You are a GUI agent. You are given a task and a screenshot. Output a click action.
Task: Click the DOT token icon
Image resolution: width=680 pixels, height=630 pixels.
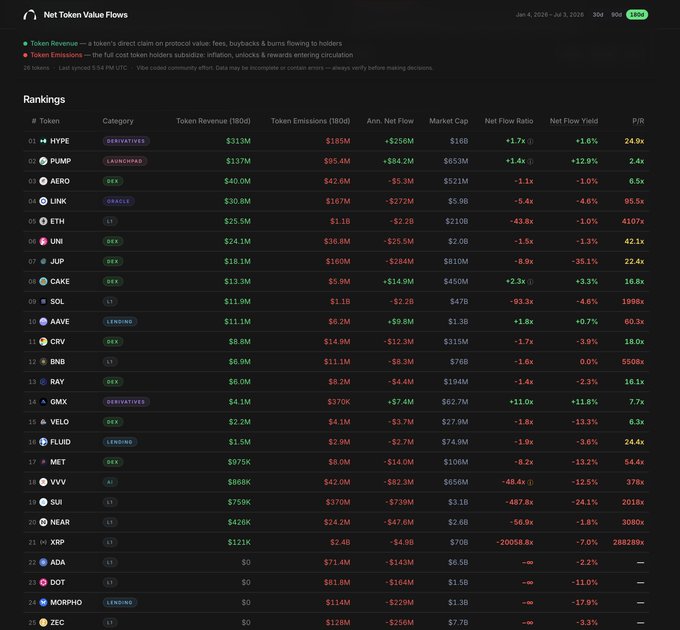pyautogui.click(x=43, y=582)
